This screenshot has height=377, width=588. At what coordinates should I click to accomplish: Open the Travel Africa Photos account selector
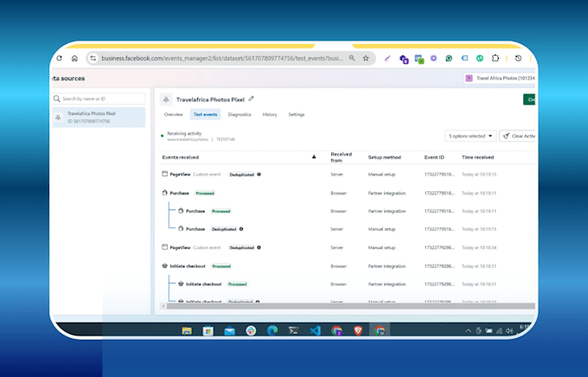pyautogui.click(x=500, y=78)
